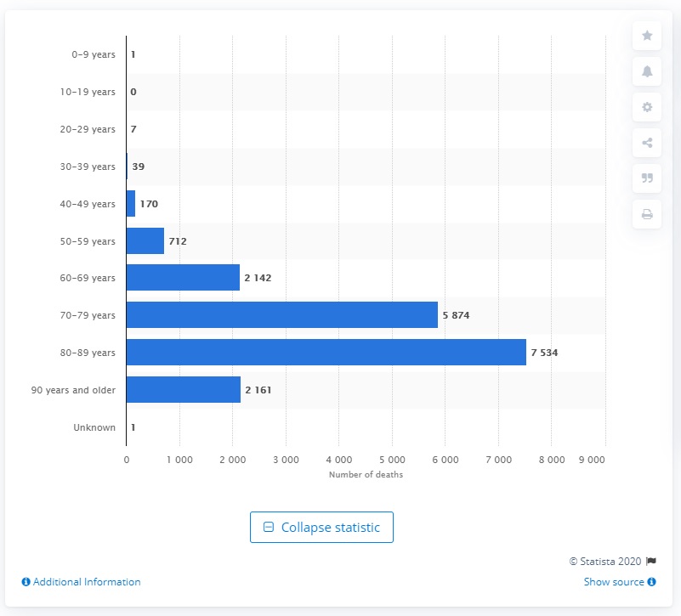Click the bell notification icon
Viewport: 681px width, 616px height.
click(647, 71)
